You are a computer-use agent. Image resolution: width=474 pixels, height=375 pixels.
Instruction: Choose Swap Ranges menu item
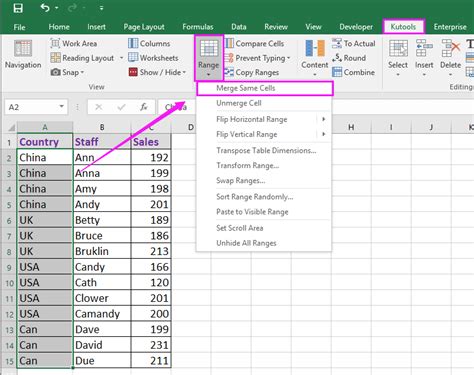[264, 181]
